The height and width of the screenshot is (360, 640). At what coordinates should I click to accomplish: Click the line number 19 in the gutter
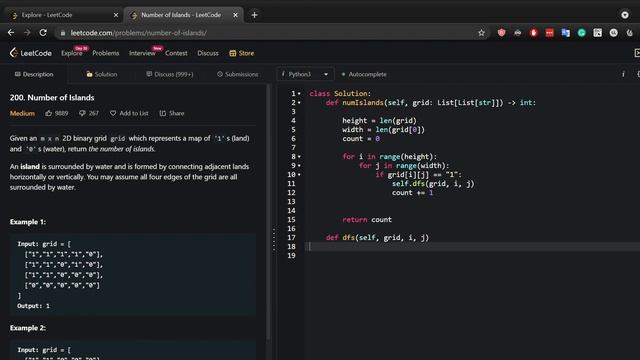pos(291,256)
